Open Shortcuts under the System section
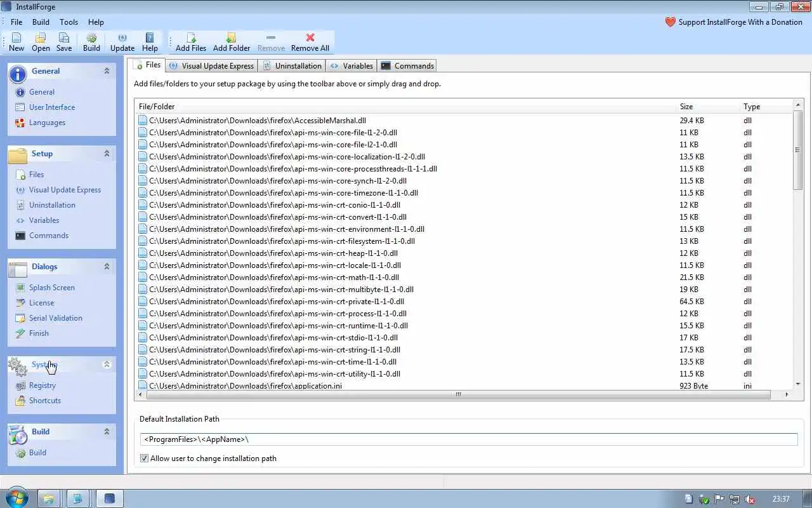The image size is (812, 508). (45, 401)
